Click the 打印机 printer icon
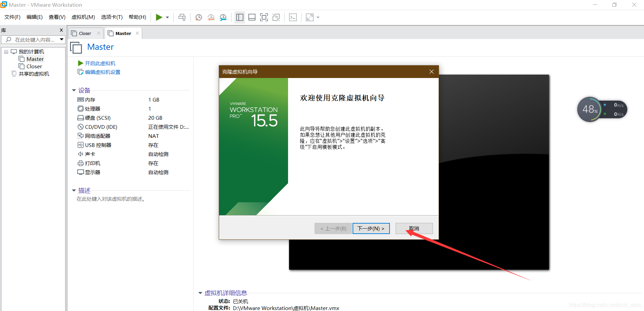The height and width of the screenshot is (311, 644). pos(81,163)
